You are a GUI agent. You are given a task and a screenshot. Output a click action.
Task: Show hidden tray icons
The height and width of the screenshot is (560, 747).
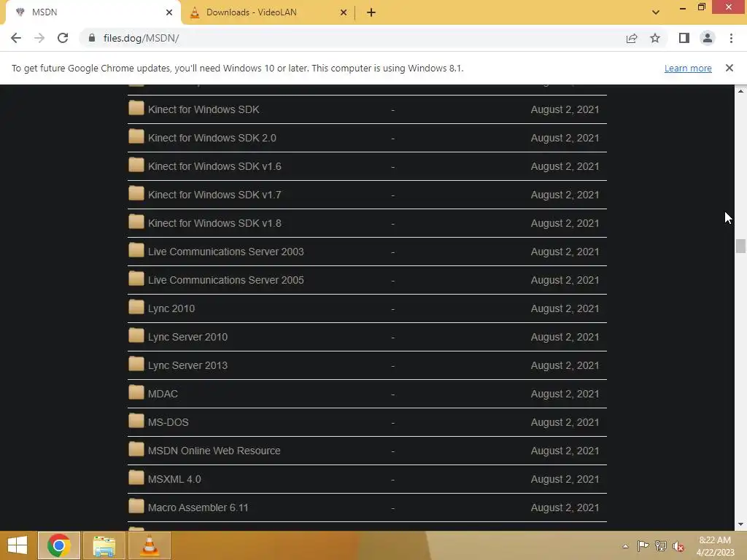(625, 546)
